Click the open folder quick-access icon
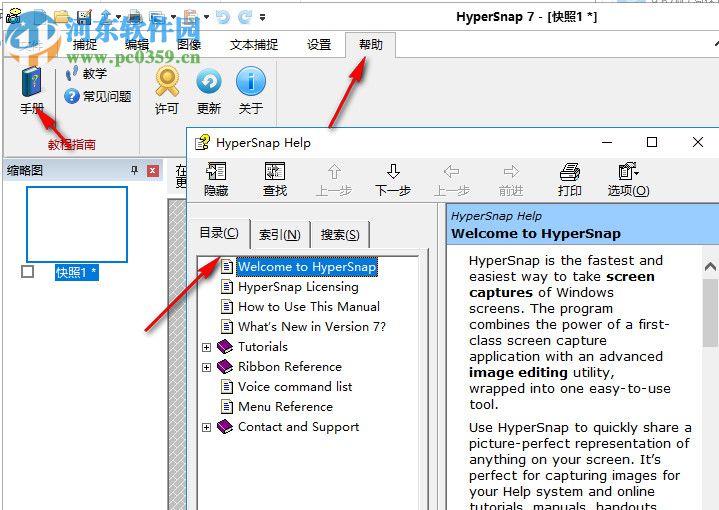 coord(61,17)
